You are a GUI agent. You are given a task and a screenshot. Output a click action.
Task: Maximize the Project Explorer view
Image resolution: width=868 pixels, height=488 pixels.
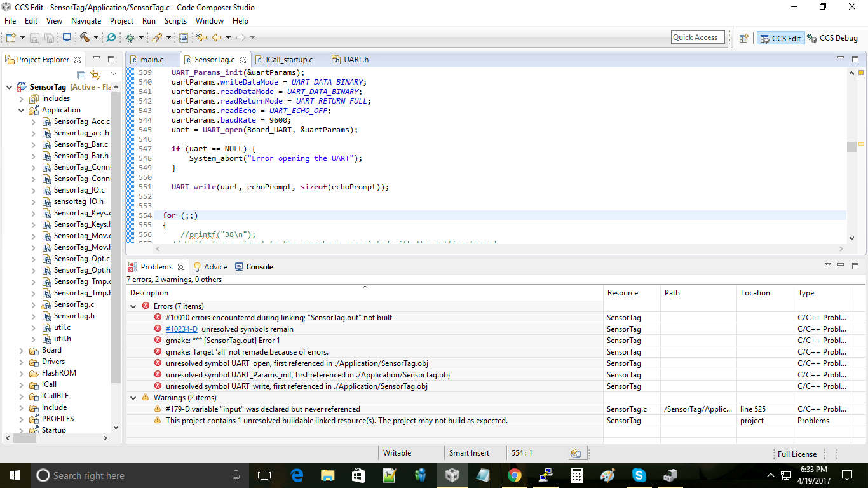point(111,59)
